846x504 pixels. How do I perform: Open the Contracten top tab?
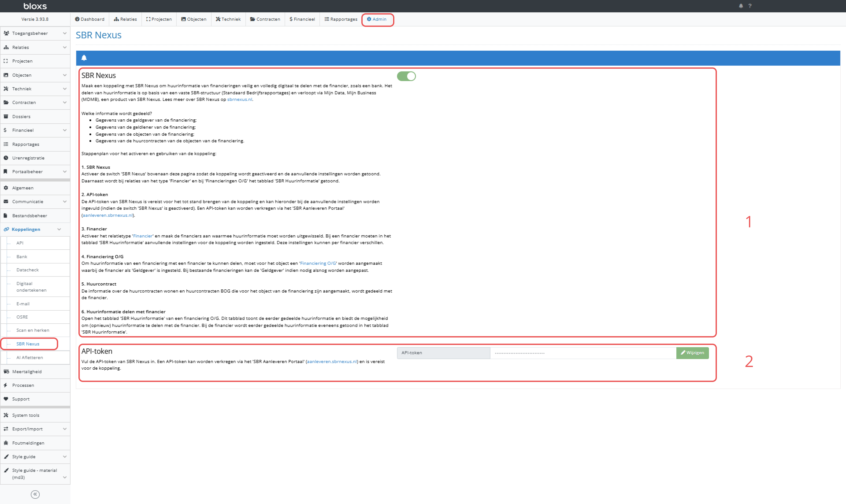(x=265, y=19)
